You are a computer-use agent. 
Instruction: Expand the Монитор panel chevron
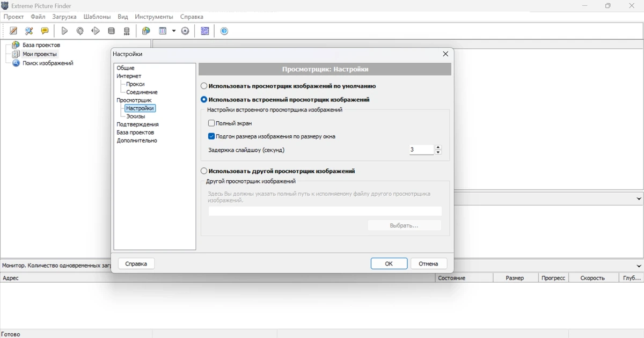pyautogui.click(x=639, y=266)
